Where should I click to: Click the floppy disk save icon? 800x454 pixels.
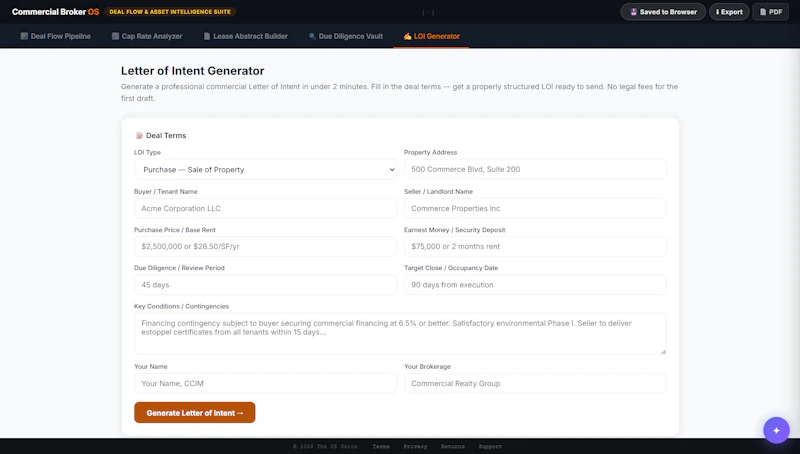click(634, 12)
